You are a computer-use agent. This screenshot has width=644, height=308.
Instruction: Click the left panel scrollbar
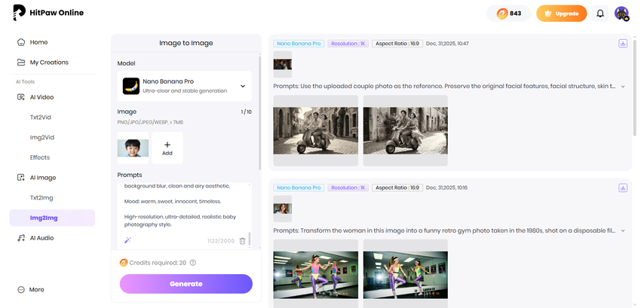(x=259, y=113)
